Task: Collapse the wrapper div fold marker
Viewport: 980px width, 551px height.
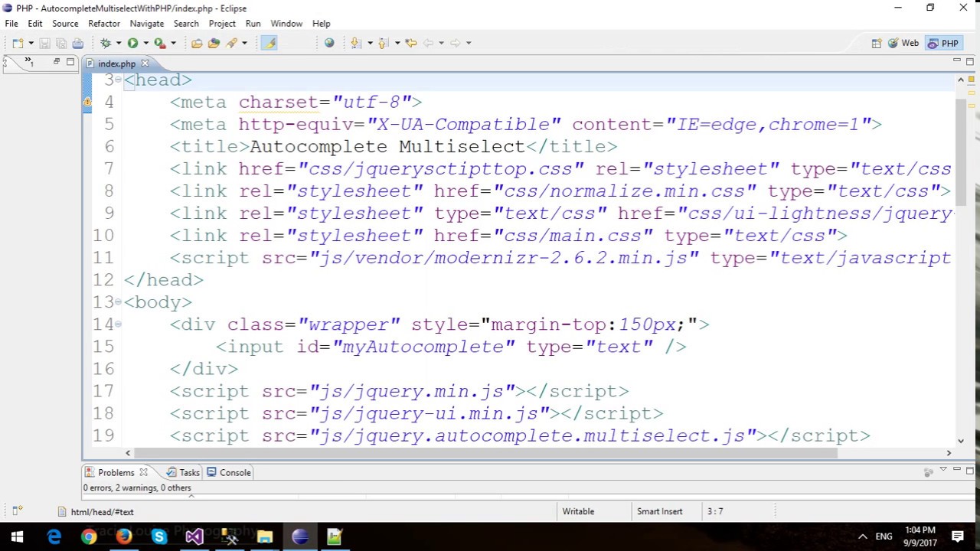Action: point(118,324)
